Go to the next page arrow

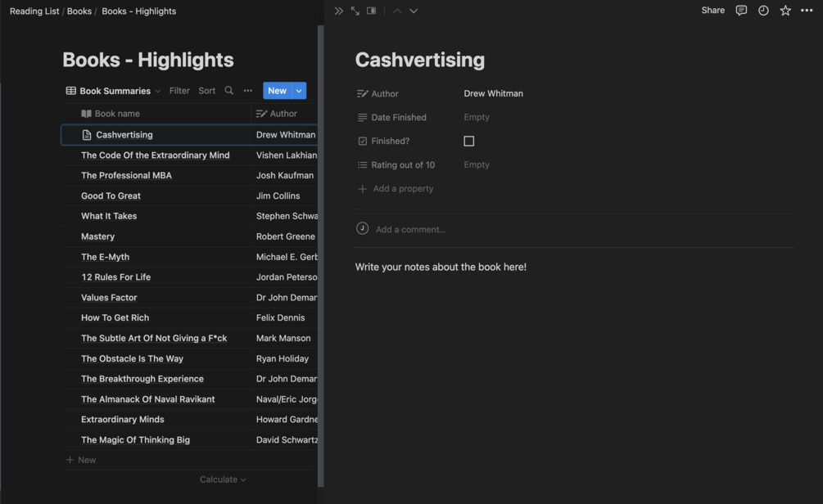pos(414,11)
